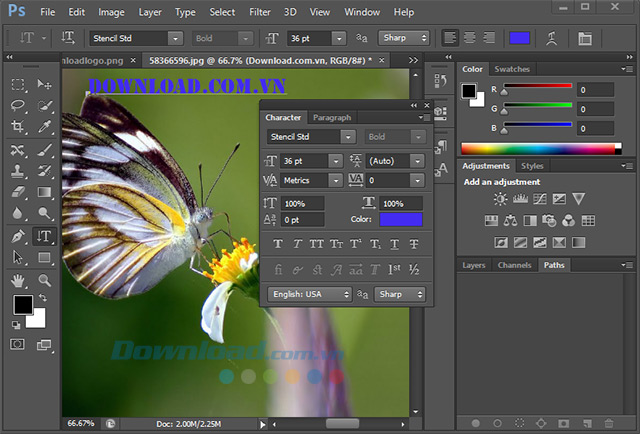The image size is (640, 434).
Task: Switch to the Paragraph tab
Action: [331, 117]
